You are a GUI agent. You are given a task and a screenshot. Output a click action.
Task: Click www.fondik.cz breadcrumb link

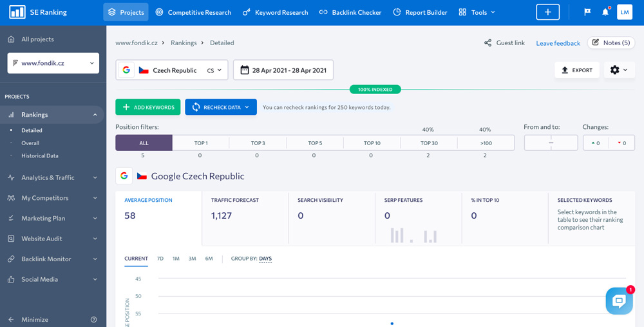137,43
